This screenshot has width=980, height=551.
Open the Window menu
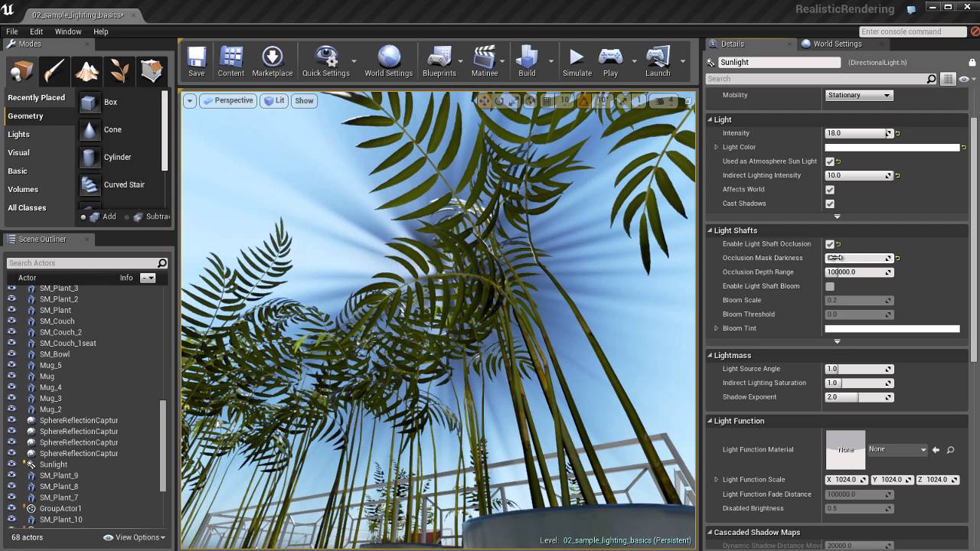click(68, 31)
